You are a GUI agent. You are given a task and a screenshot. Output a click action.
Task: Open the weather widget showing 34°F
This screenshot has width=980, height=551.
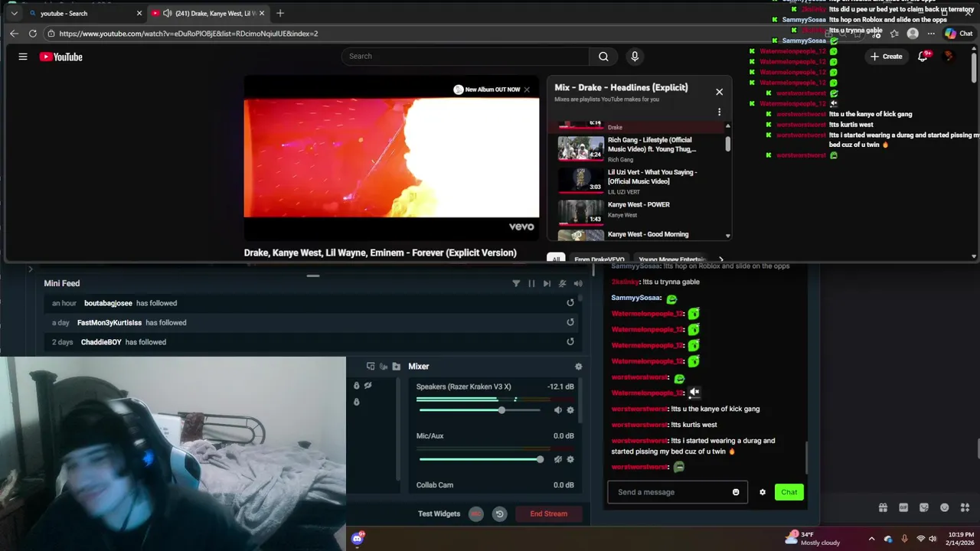point(812,539)
